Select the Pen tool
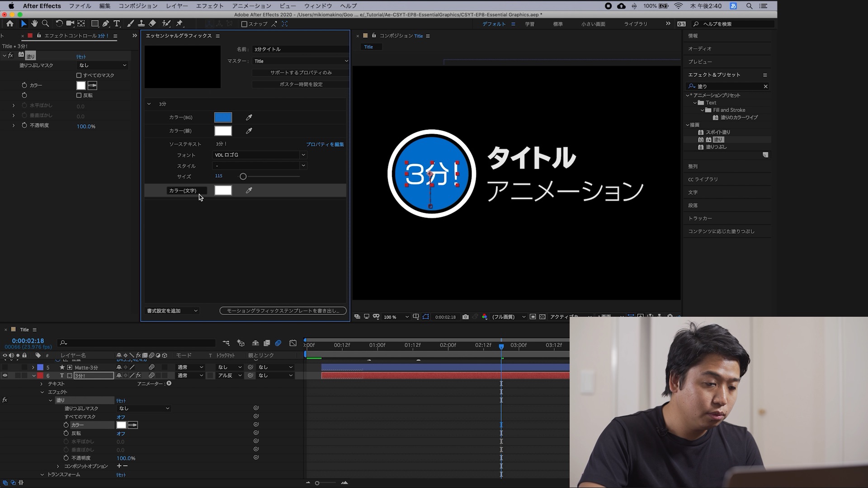 (x=106, y=23)
